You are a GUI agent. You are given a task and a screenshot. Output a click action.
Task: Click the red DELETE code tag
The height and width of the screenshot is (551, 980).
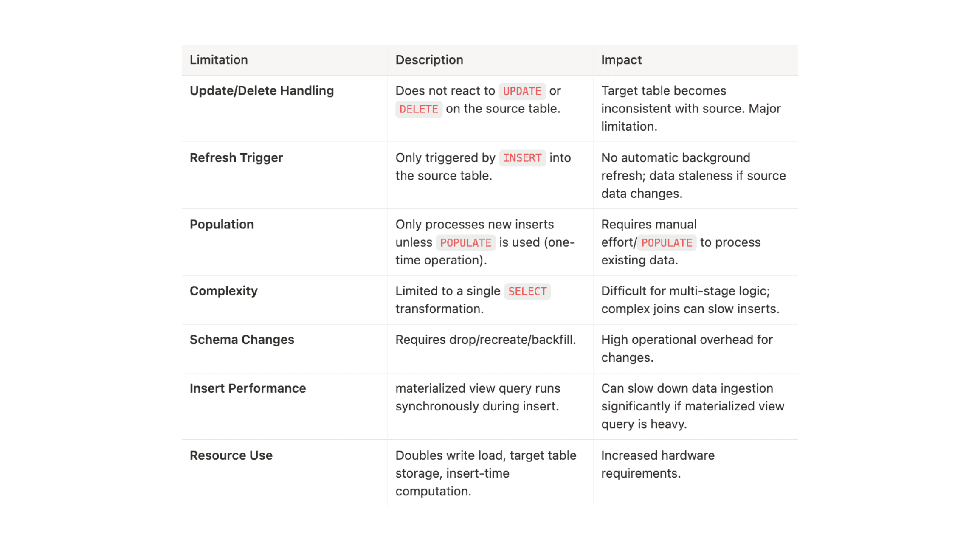(x=419, y=109)
